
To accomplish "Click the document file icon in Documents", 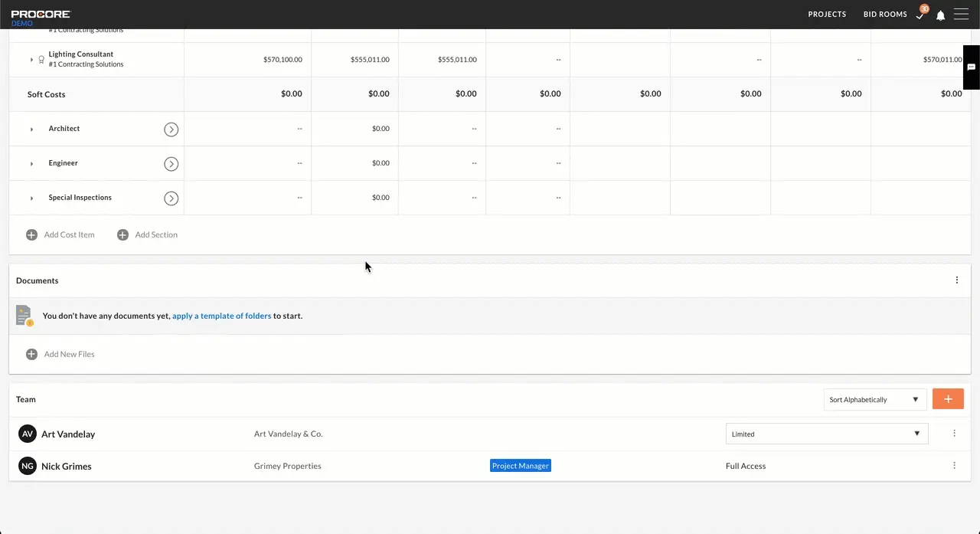I will [x=24, y=316].
